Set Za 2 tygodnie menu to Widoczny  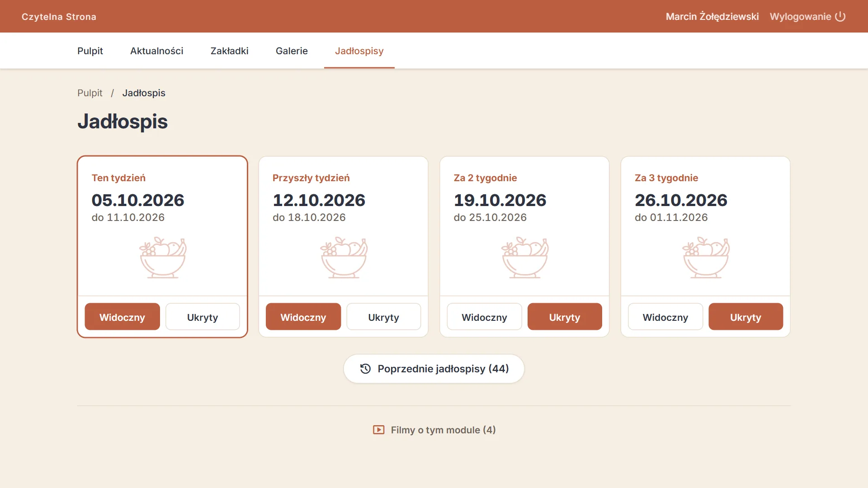484,317
